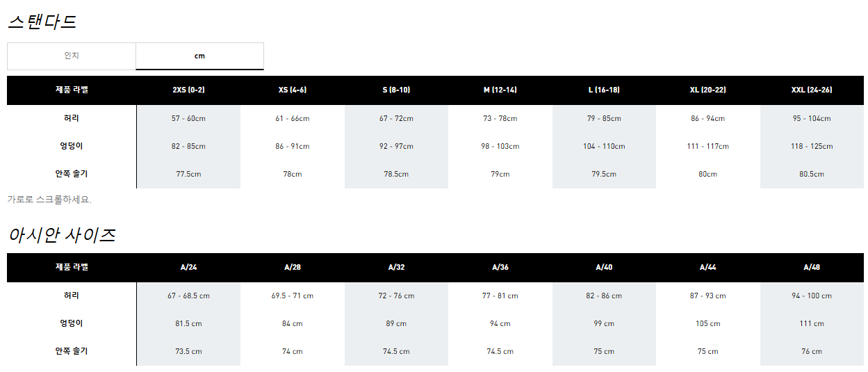This screenshot has width=868, height=372.
Task: Click the A/24 Asian size header
Action: 188,268
